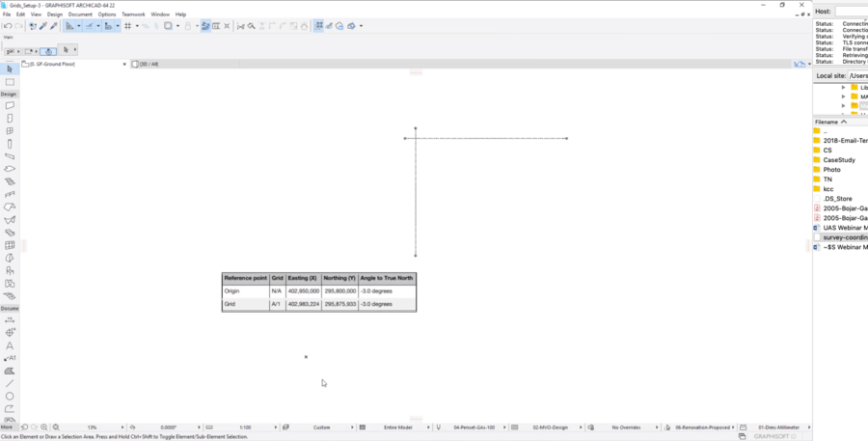Select the Arrow selection tool
The width and height of the screenshot is (868, 441).
(10, 69)
